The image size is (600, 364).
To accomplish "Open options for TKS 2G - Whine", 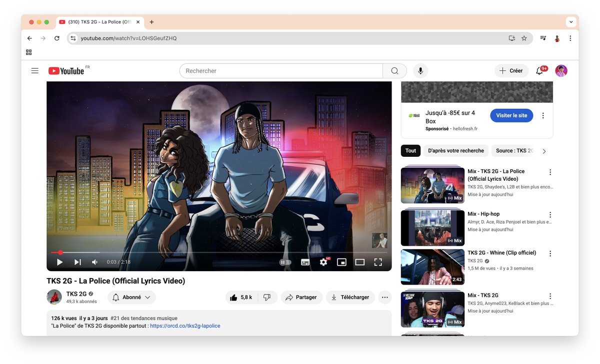I will coord(550,254).
